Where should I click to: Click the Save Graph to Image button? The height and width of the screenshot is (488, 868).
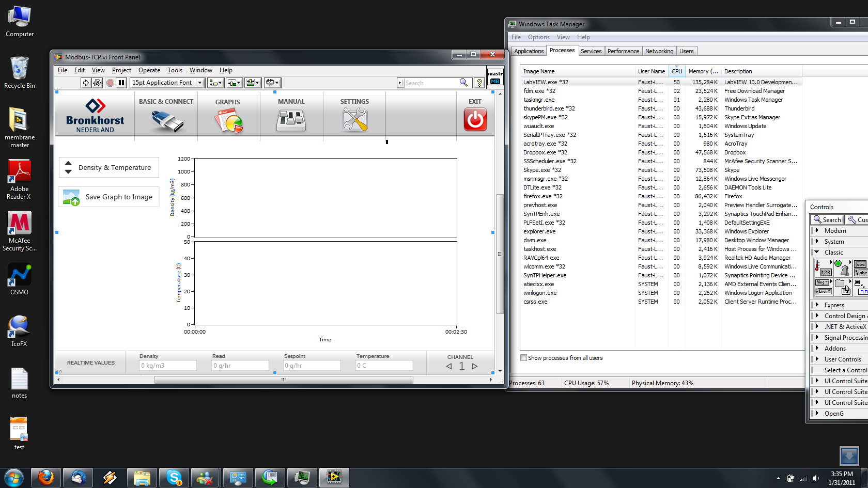(109, 197)
